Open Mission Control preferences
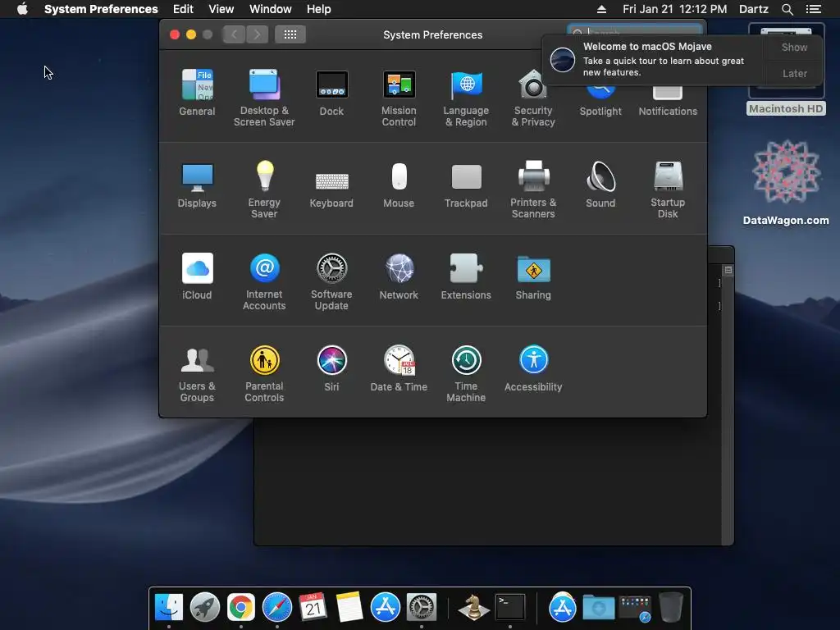Image resolution: width=840 pixels, height=630 pixels. click(399, 98)
